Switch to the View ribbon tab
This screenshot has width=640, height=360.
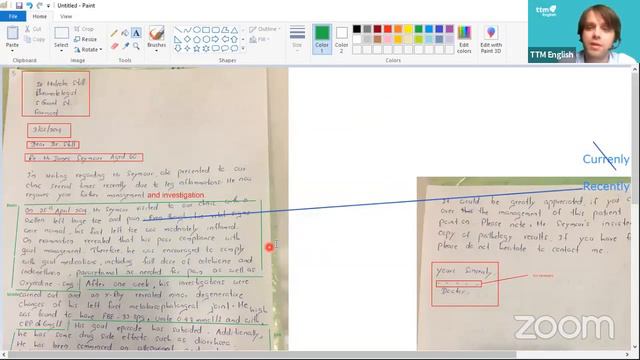66,16
